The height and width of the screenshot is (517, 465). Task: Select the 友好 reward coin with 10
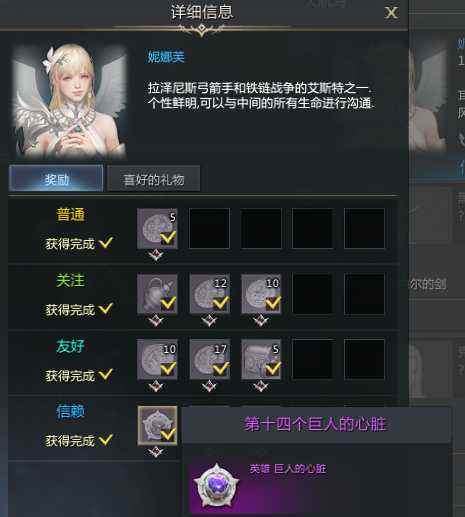pyautogui.click(x=157, y=359)
